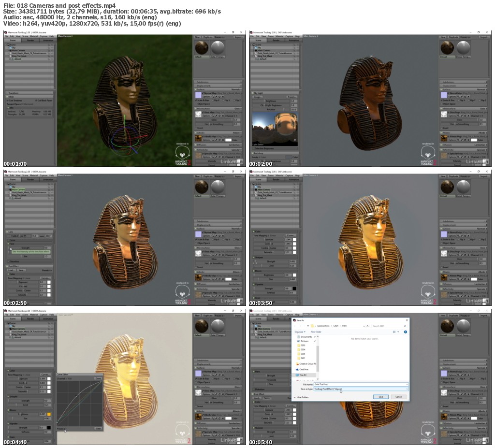The image size is (495, 448).
Task: Click Albedo Map texture thumbnail in 00:02:00 frame
Action: pyautogui.click(x=444, y=138)
